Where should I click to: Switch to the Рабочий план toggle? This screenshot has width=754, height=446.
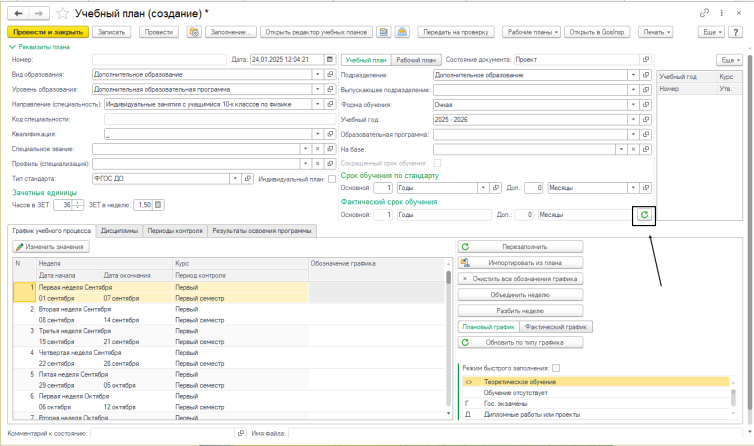(415, 60)
